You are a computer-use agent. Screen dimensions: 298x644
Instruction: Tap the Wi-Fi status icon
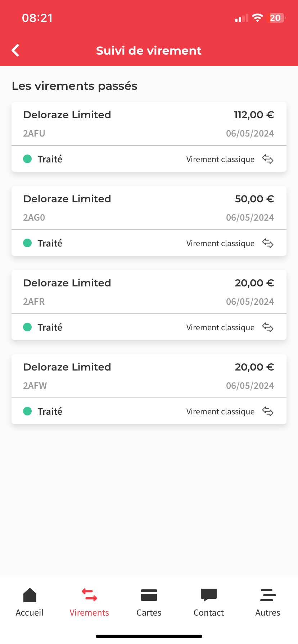pos(257,18)
